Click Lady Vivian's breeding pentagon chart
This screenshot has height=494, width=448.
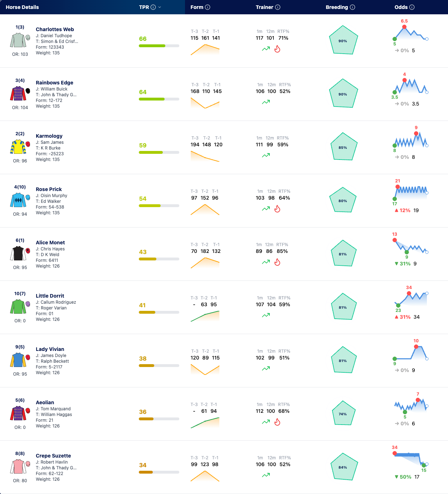point(343,360)
